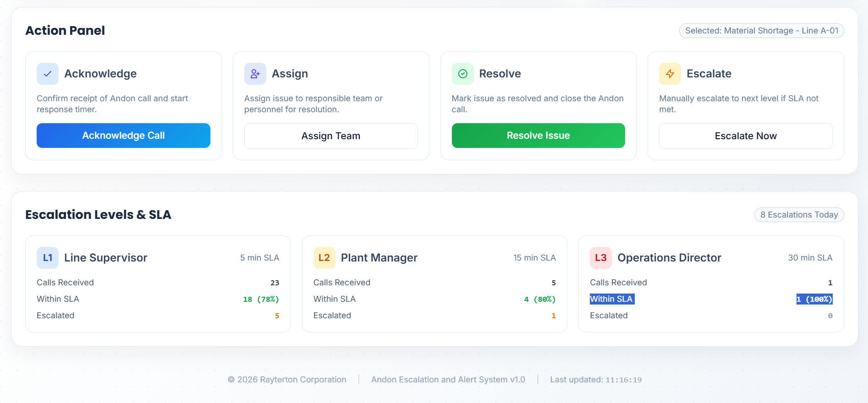The height and width of the screenshot is (403, 868).
Task: Click the Line Supervisor 18 (78%) value
Action: pyautogui.click(x=261, y=299)
